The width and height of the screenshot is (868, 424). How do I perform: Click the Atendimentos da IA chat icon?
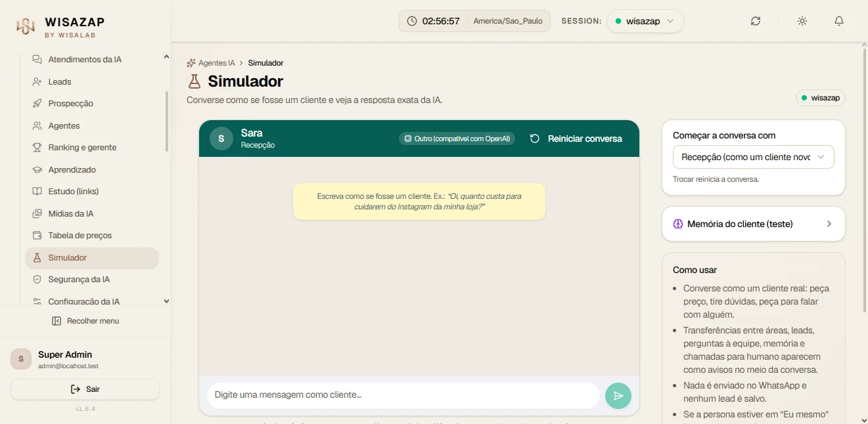tap(37, 60)
